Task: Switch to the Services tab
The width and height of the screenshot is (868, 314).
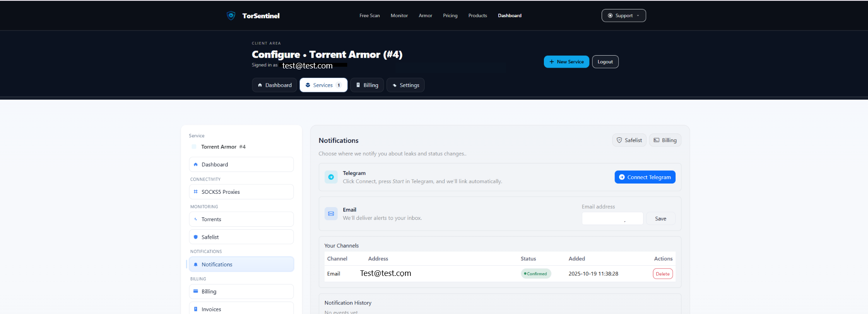Action: (x=323, y=85)
